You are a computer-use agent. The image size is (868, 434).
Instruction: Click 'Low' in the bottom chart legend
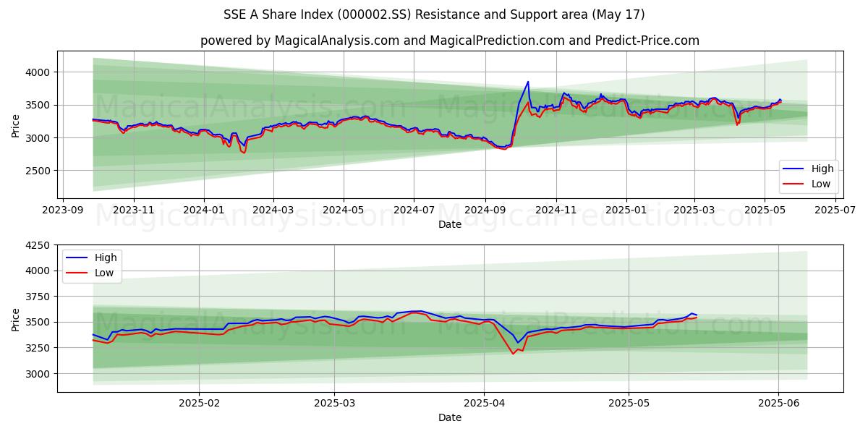[x=104, y=273]
